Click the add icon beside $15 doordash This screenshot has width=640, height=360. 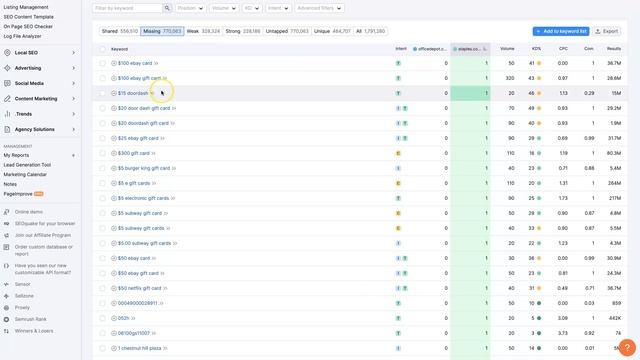click(114, 93)
